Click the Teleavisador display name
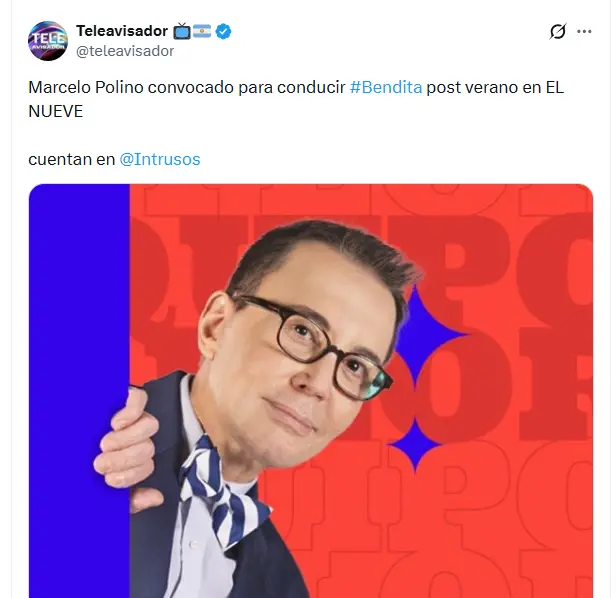 tap(122, 31)
